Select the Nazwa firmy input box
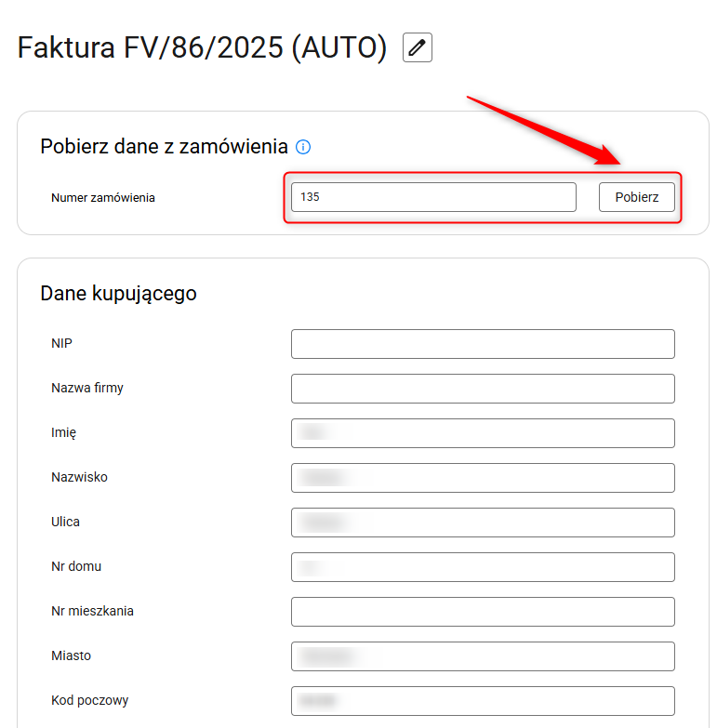 [482, 389]
